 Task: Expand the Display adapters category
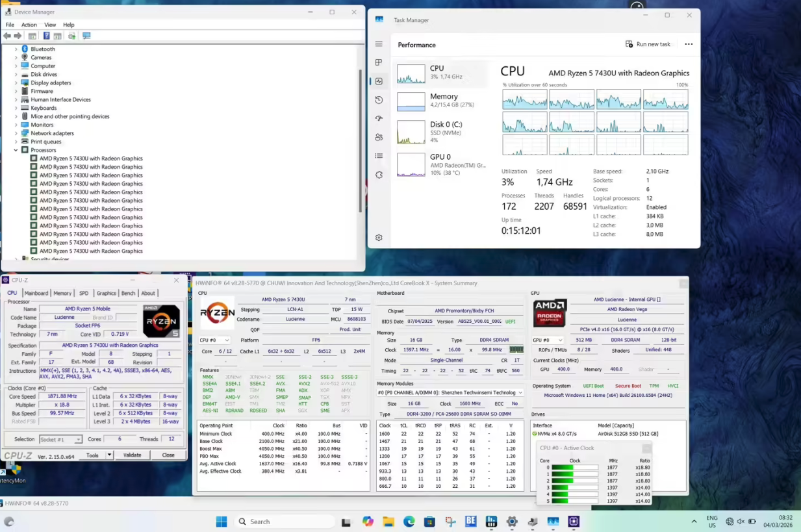[16, 82]
